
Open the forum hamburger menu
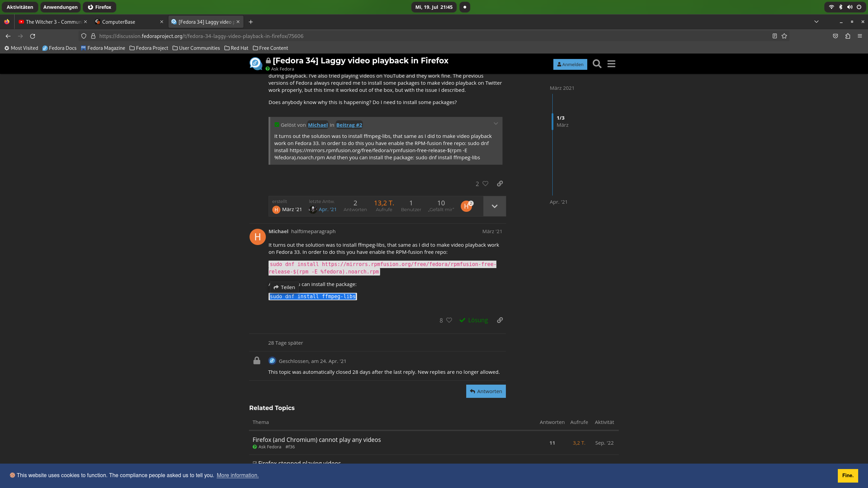point(611,64)
